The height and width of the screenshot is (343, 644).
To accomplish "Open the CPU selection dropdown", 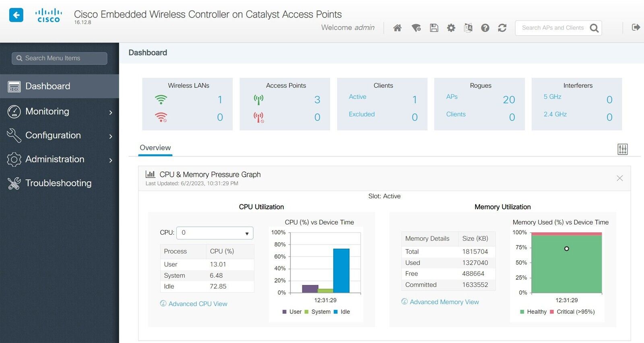I will tap(215, 233).
